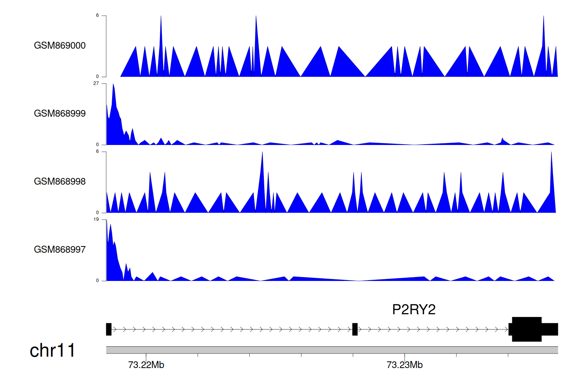Click the y-axis maximum value 27
The image size is (588, 384).
point(96,83)
